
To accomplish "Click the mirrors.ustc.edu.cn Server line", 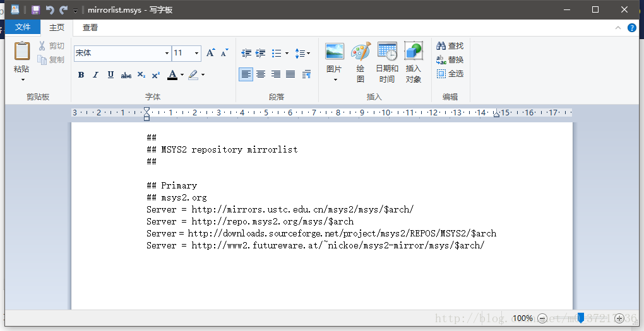I will [280, 209].
